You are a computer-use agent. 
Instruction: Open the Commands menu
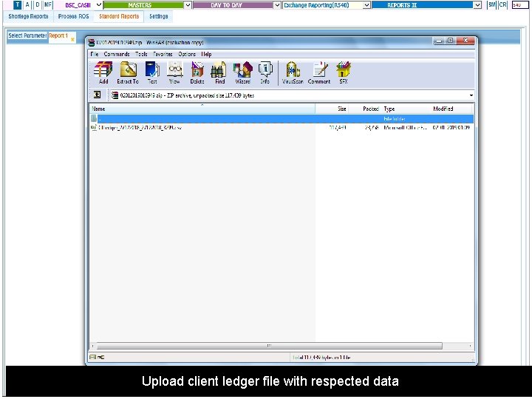(x=117, y=54)
